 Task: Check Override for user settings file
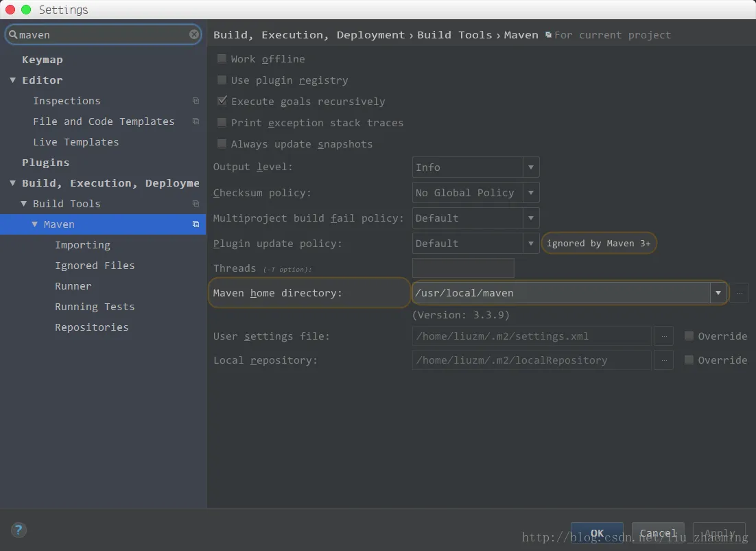[689, 336]
